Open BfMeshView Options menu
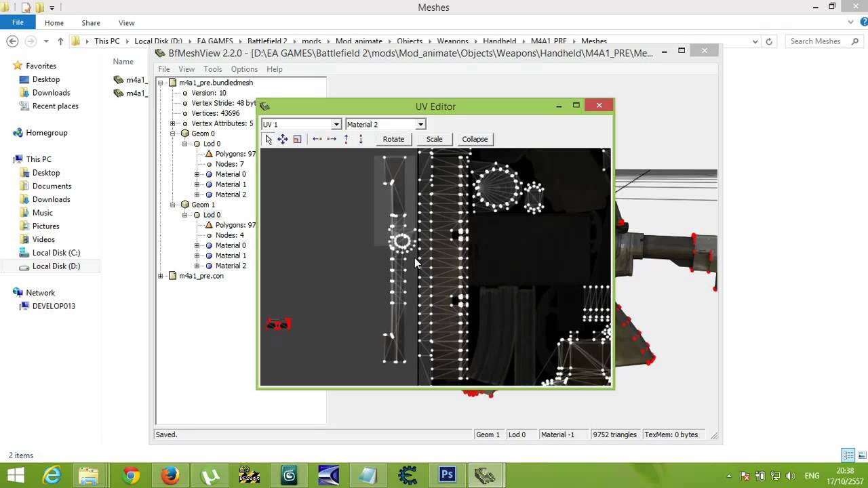 244,69
